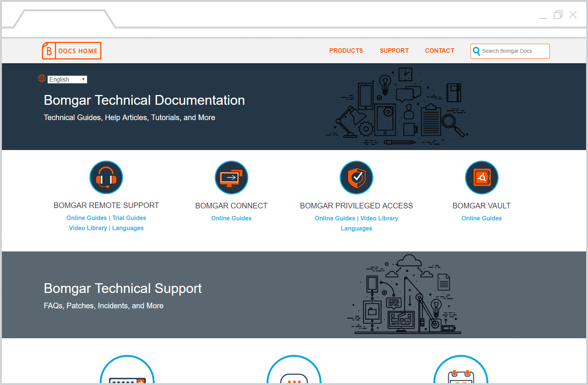Open Bomgar Vault Online Guides
The image size is (588, 385).
click(482, 218)
